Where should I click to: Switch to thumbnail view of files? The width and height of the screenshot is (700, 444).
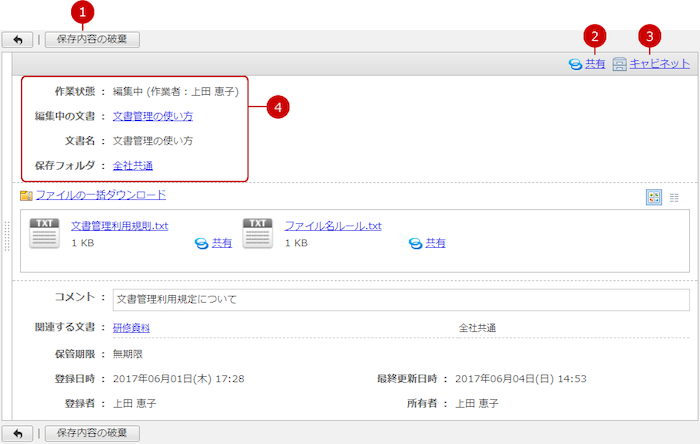(x=654, y=198)
